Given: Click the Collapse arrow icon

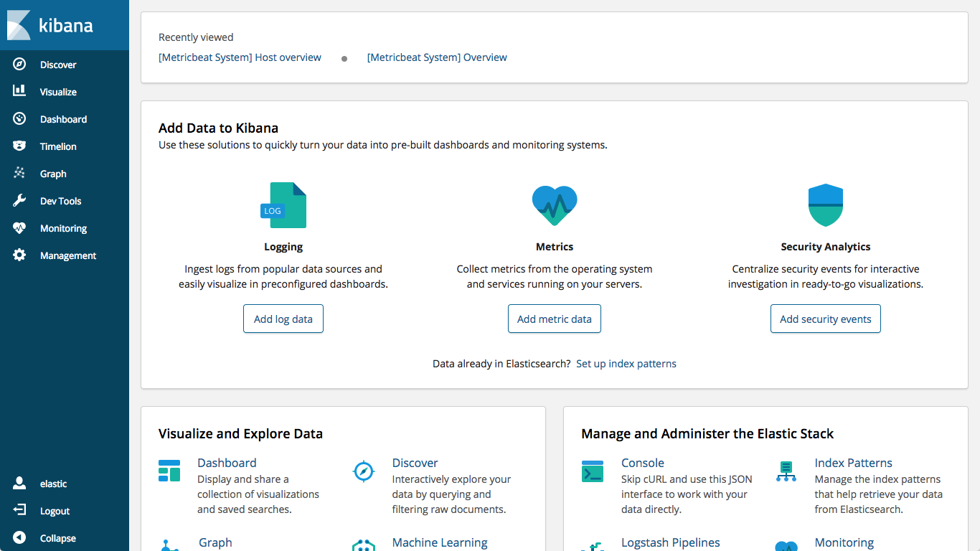Looking at the screenshot, I should (x=19, y=538).
